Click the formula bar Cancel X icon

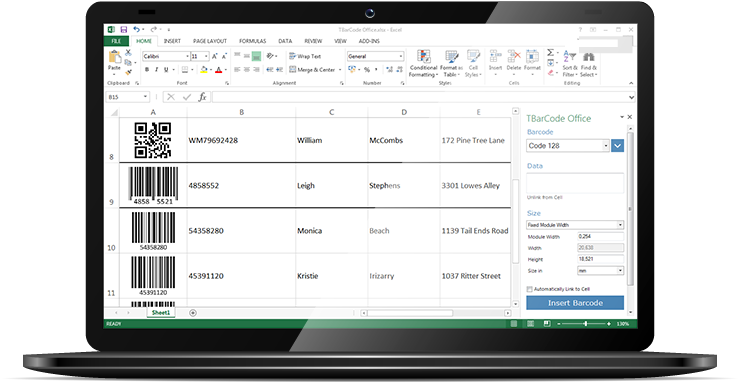[171, 97]
